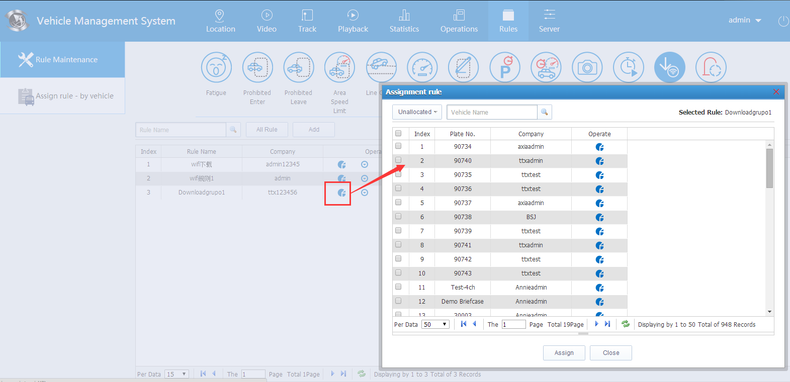Expand the admin user menu
The width and height of the screenshot is (790, 382).
pyautogui.click(x=744, y=20)
